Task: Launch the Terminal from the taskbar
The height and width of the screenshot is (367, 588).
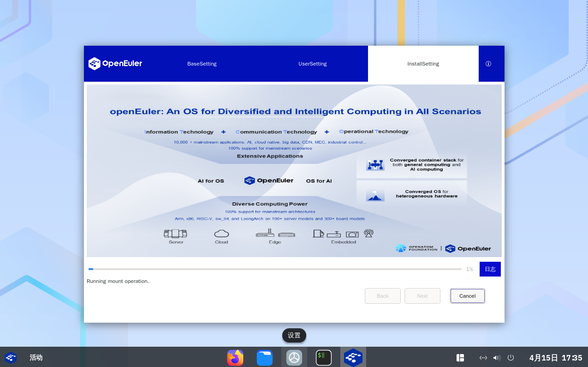Action: [324, 357]
